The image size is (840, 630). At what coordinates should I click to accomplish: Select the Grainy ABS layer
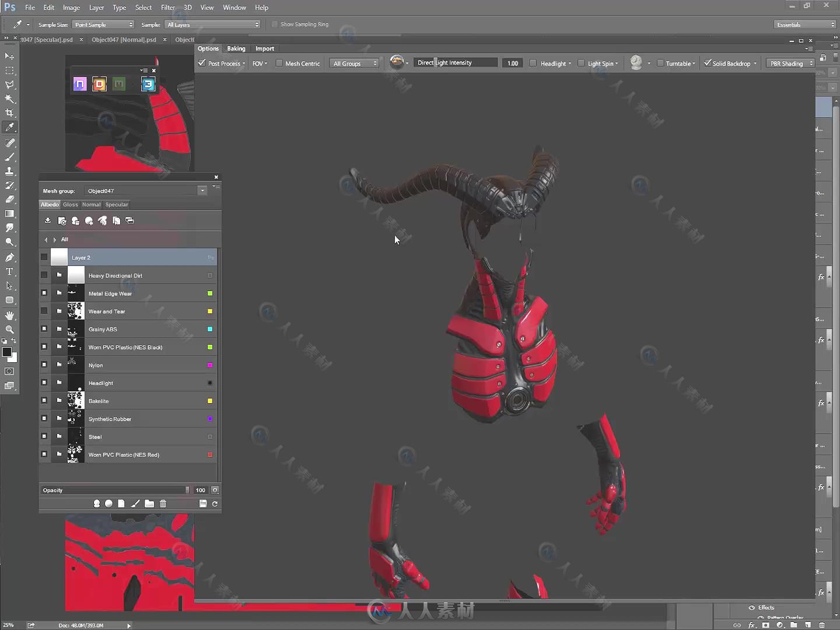(x=128, y=329)
